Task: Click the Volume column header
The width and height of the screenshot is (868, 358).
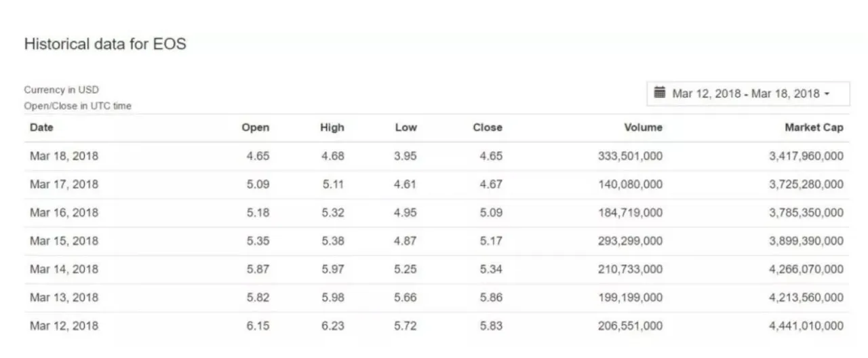Action: tap(644, 127)
